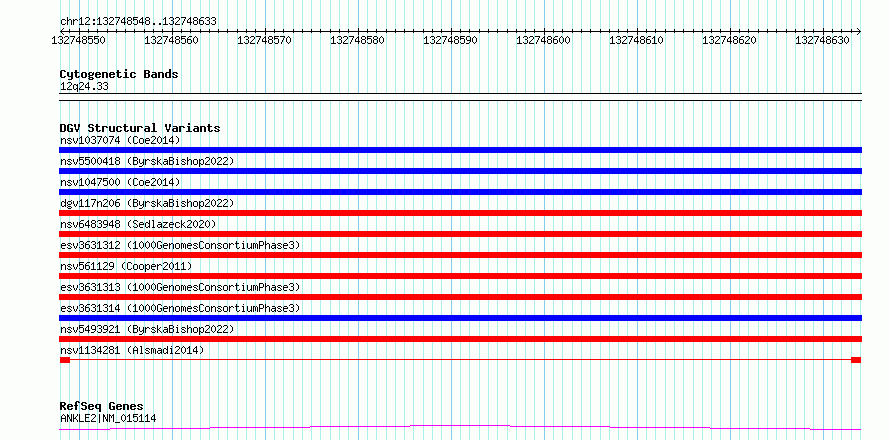Click ruler position 132748570
The image size is (890, 440).
(265, 40)
